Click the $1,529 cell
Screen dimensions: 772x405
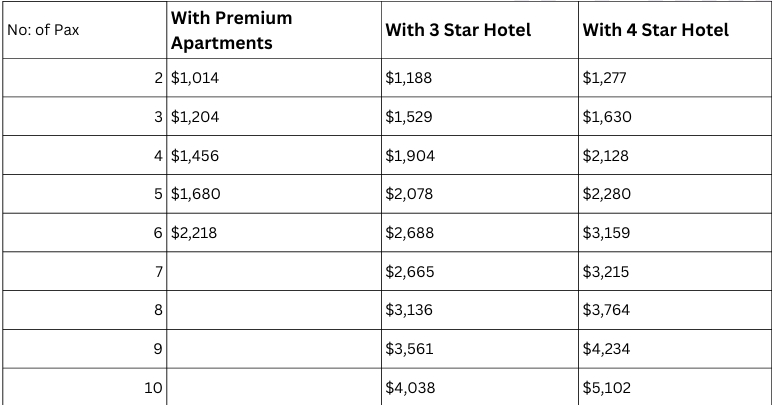point(409,117)
